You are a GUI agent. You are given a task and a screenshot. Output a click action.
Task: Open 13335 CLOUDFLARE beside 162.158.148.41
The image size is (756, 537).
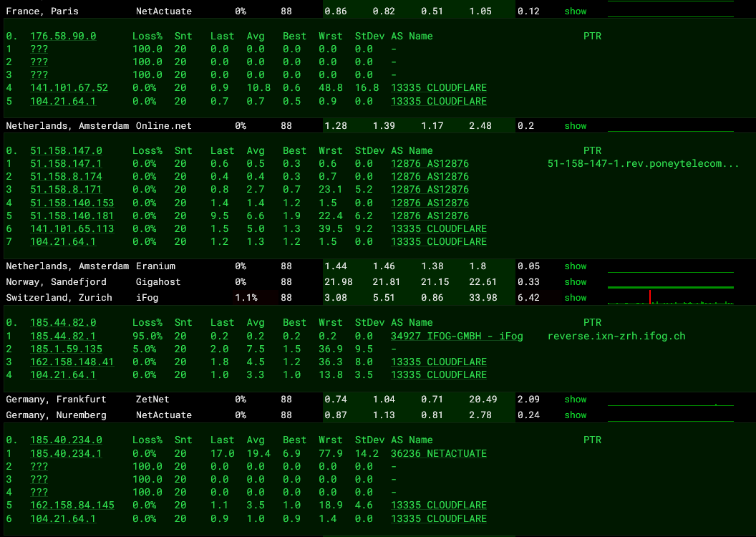pos(439,362)
